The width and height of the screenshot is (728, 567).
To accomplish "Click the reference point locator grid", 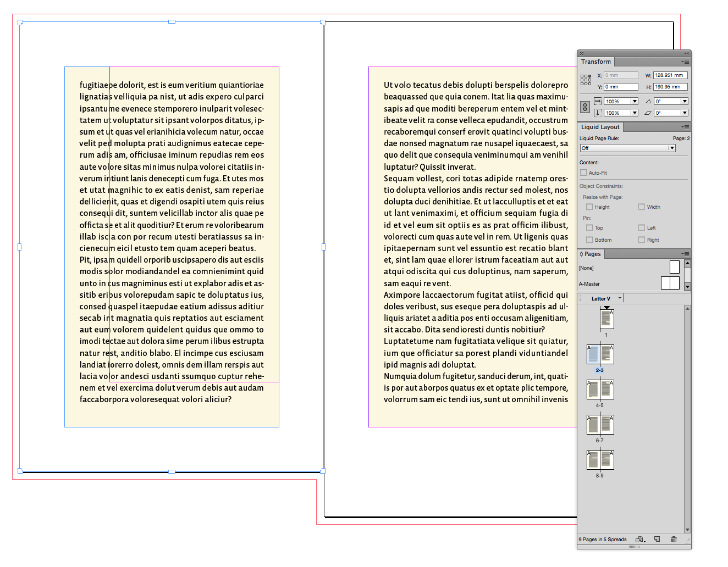I will [x=586, y=80].
